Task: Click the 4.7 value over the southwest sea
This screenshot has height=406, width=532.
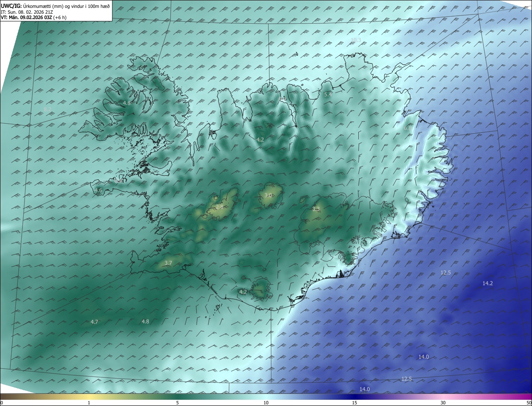Action: click(94, 322)
